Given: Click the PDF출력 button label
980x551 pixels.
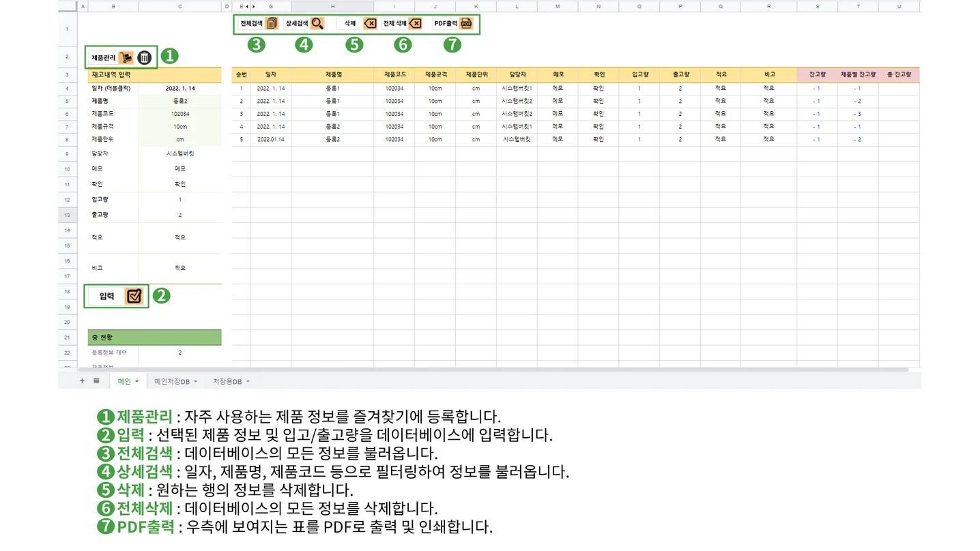Looking at the screenshot, I should 446,23.
